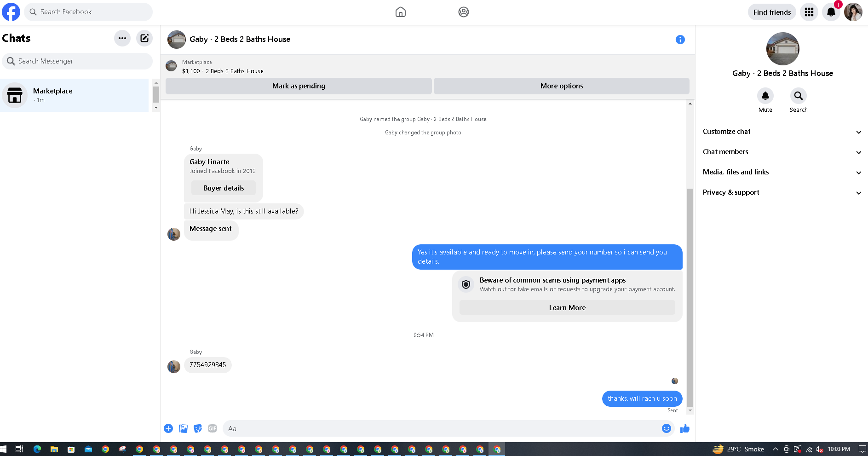Go to the Home feed icon

(401, 12)
